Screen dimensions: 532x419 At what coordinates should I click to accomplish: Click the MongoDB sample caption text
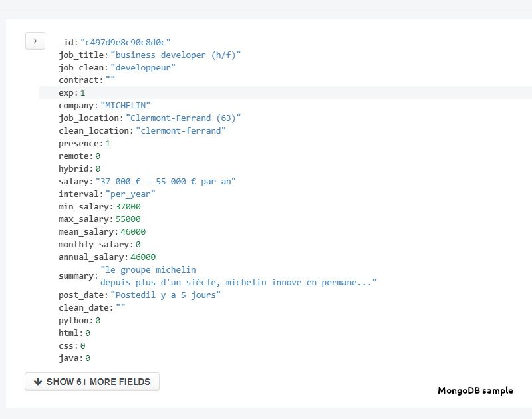[x=475, y=390]
